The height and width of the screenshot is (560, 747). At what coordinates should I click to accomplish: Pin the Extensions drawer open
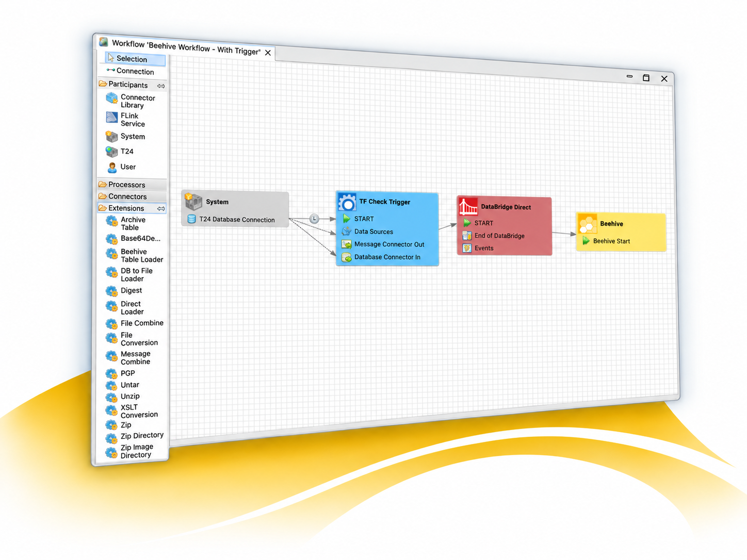pos(161,209)
